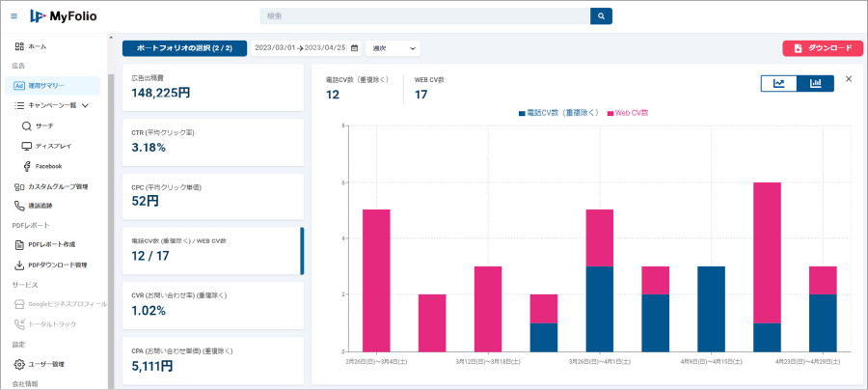
Task: Click ポートフォリオの選択 (2 / 2) button
Action: pos(184,48)
